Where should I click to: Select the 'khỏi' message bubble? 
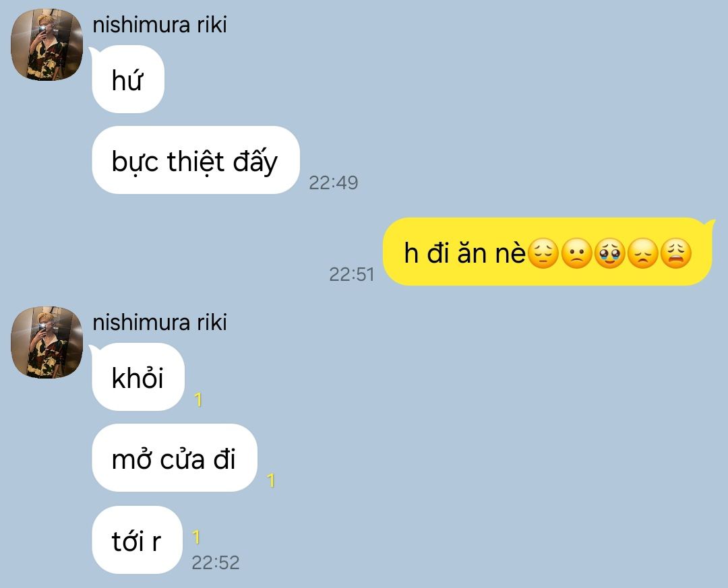coord(138,377)
